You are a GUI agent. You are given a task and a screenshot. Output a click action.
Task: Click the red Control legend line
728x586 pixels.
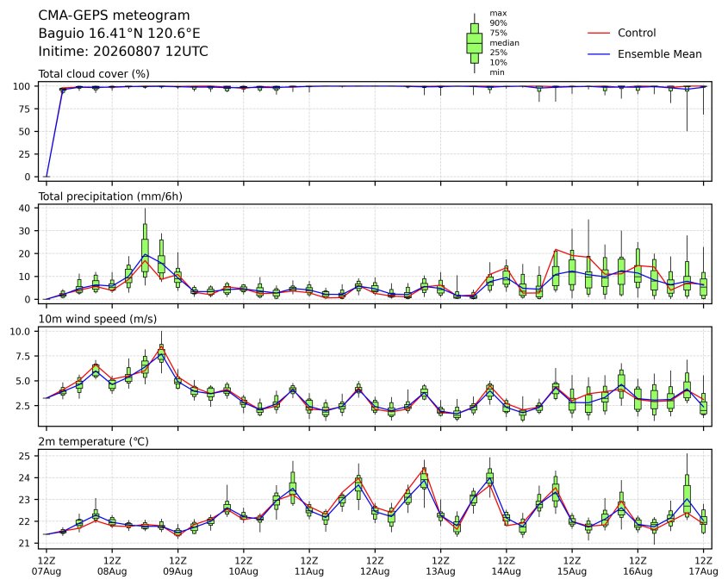599,33
